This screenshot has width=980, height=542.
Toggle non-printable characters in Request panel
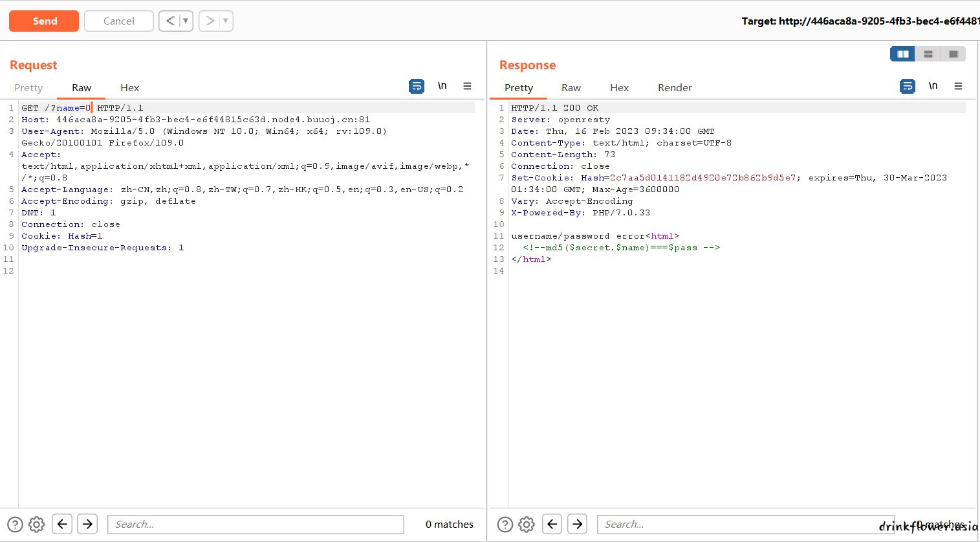pyautogui.click(x=442, y=86)
